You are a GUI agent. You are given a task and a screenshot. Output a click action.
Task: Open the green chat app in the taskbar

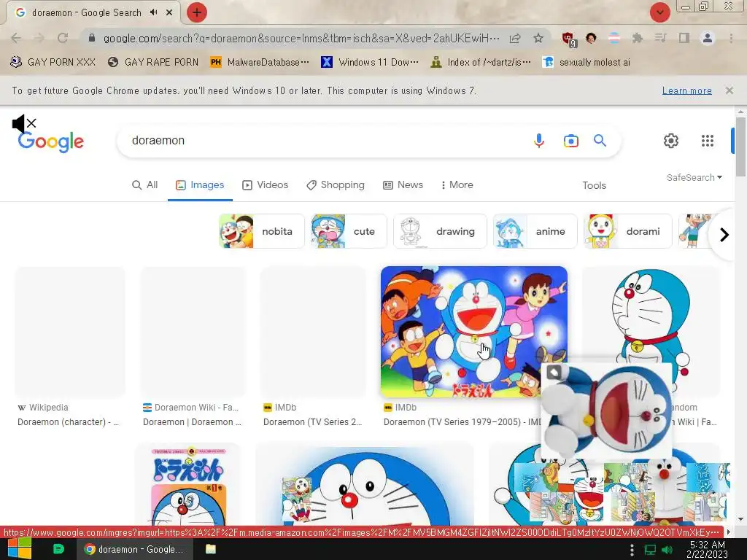click(x=58, y=549)
